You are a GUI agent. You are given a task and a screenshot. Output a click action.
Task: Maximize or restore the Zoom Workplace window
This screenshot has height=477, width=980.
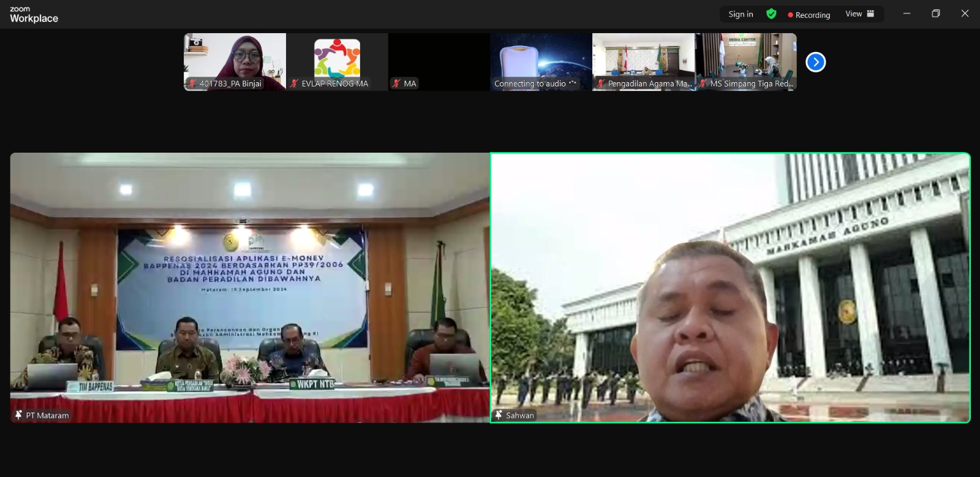click(936, 13)
